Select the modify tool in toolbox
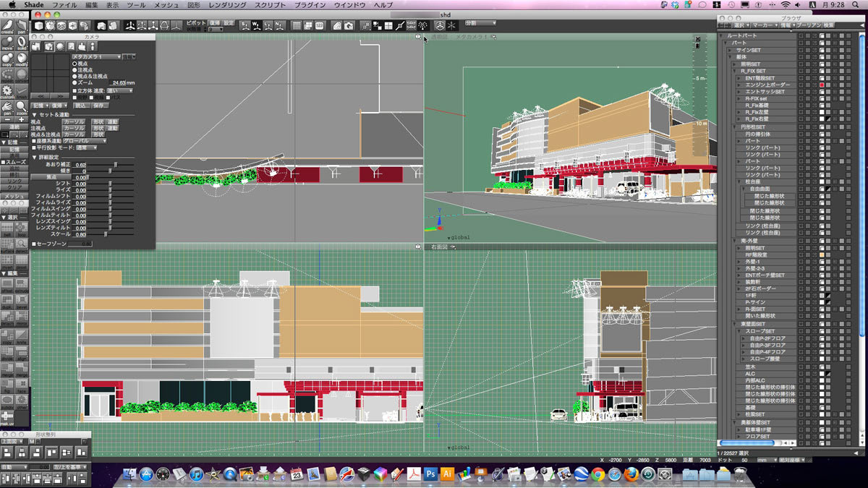 [22, 59]
